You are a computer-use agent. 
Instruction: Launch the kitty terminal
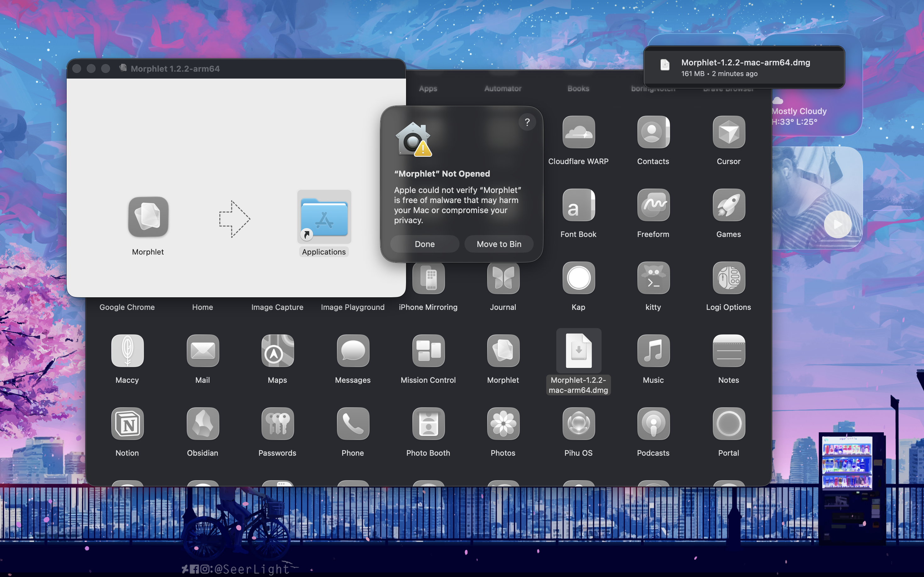coord(653,278)
